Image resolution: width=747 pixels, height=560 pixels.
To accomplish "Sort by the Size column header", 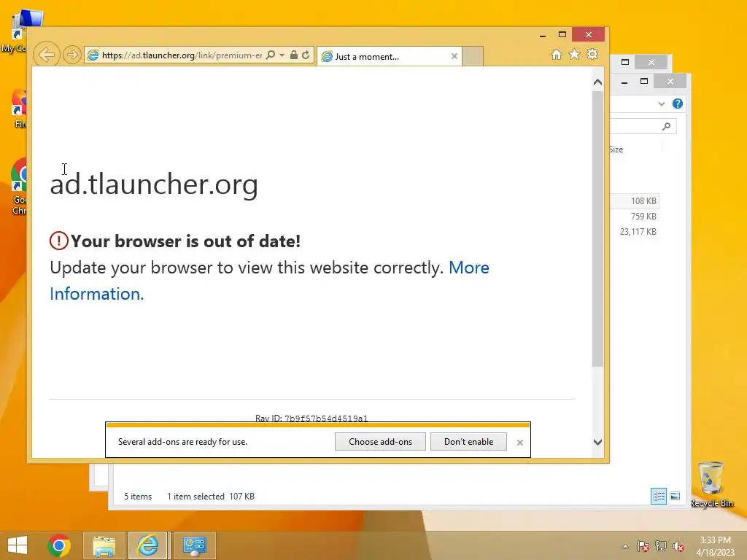I will point(616,149).
